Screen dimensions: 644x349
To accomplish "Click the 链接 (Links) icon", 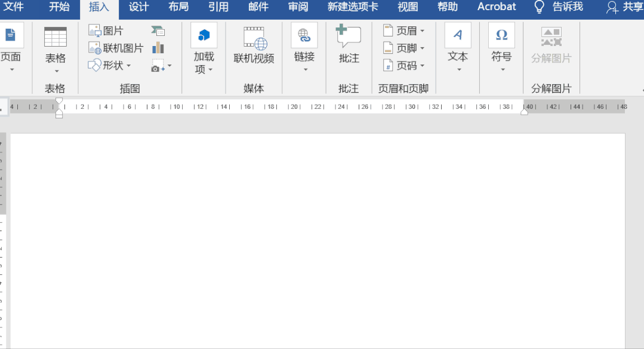I will click(304, 36).
